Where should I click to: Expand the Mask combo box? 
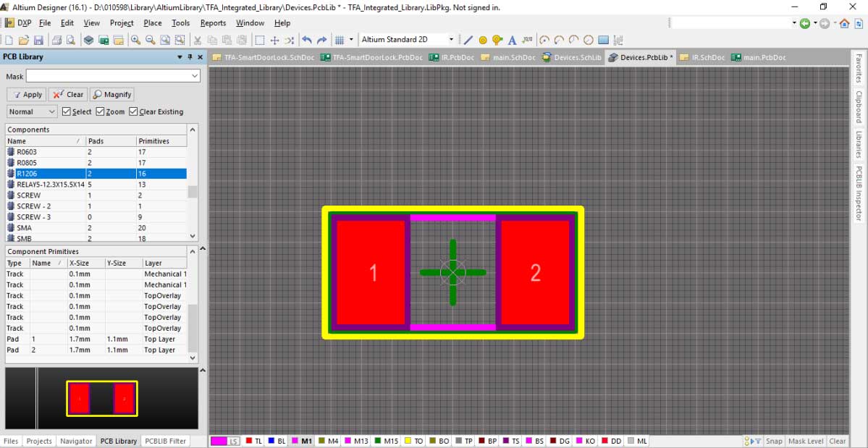tap(195, 76)
